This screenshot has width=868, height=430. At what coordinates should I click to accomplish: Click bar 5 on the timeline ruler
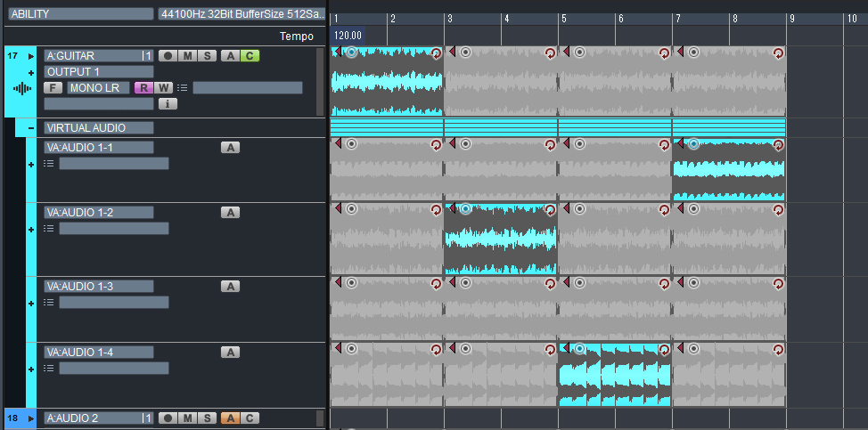[564, 19]
